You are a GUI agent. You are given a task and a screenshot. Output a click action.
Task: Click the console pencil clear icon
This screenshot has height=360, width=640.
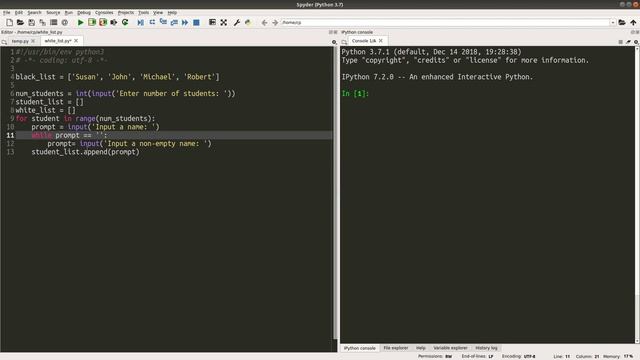tap(628, 42)
